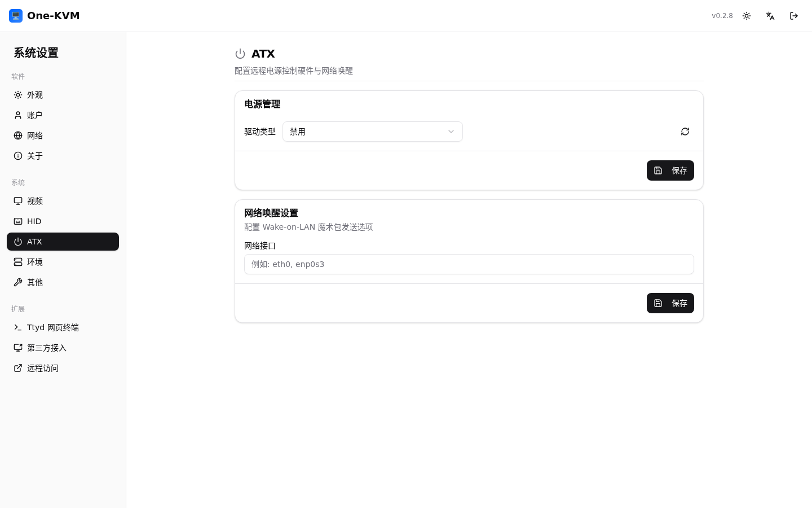The image size is (812, 508).
Task: Click the 配置远程电源控制硬件与网络唤醒 subtitle
Action: tap(294, 71)
